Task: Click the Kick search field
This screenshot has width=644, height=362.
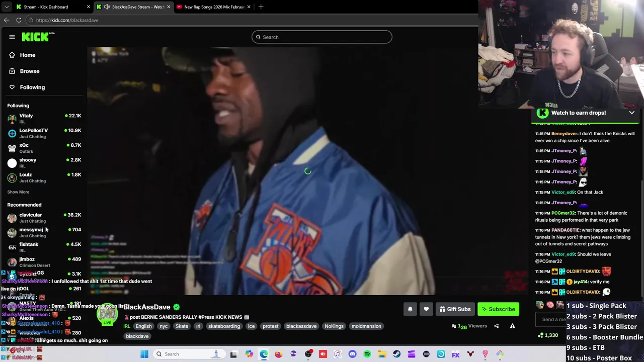Action: [x=322, y=37]
